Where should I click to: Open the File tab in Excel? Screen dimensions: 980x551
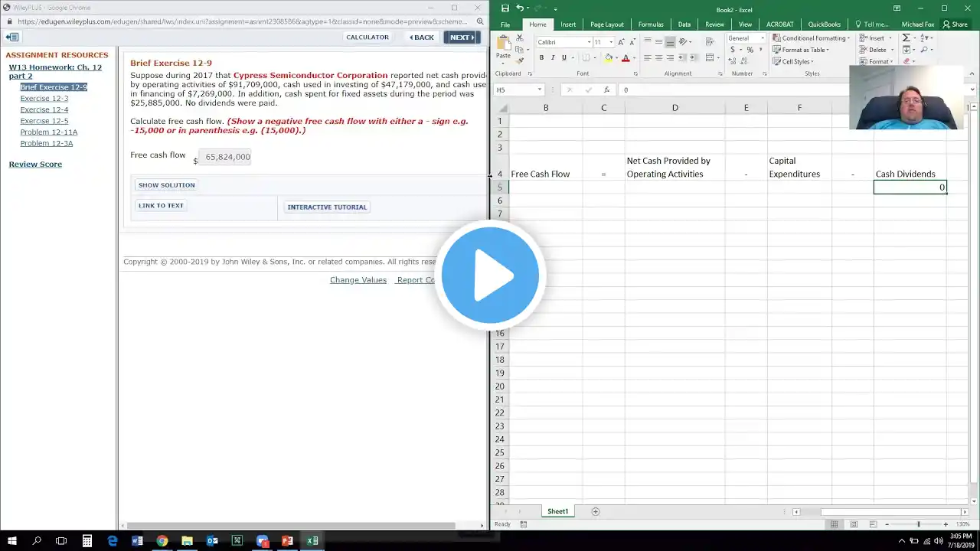coord(505,24)
